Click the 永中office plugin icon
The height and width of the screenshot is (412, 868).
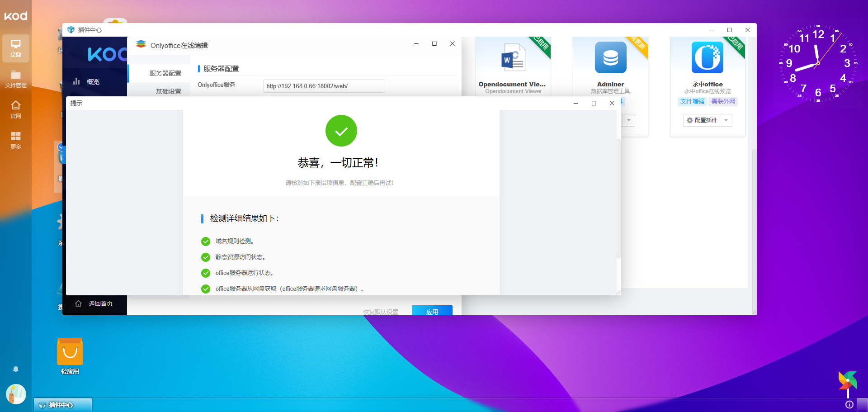pos(708,57)
